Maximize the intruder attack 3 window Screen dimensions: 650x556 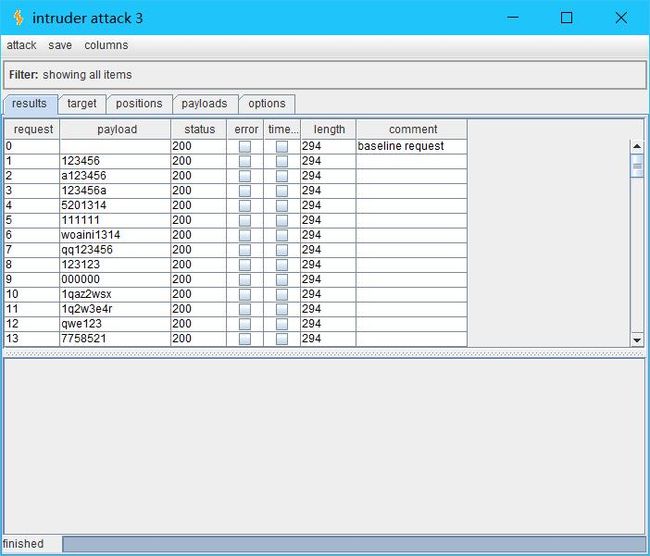tap(567, 17)
